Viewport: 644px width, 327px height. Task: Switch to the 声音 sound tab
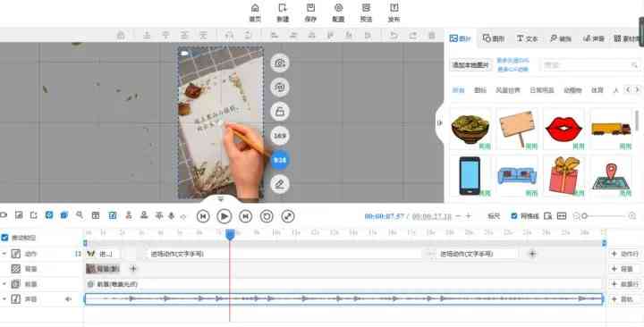pos(594,38)
